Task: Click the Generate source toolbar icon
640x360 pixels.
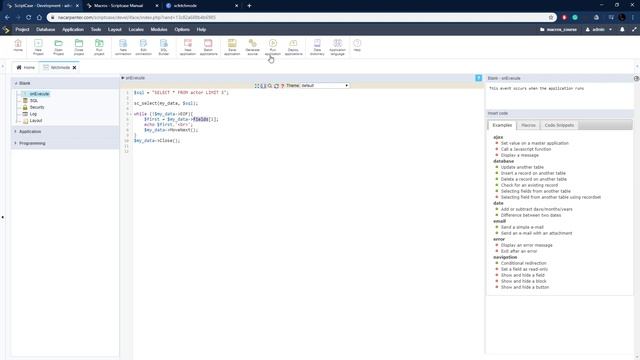Action: click(252, 47)
